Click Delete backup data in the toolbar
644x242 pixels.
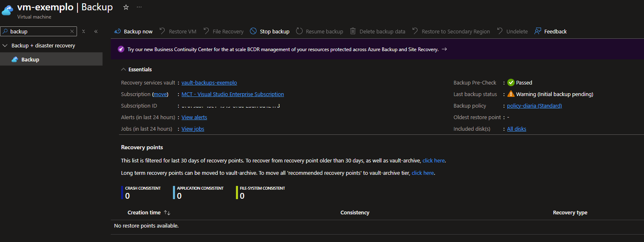[x=378, y=31]
